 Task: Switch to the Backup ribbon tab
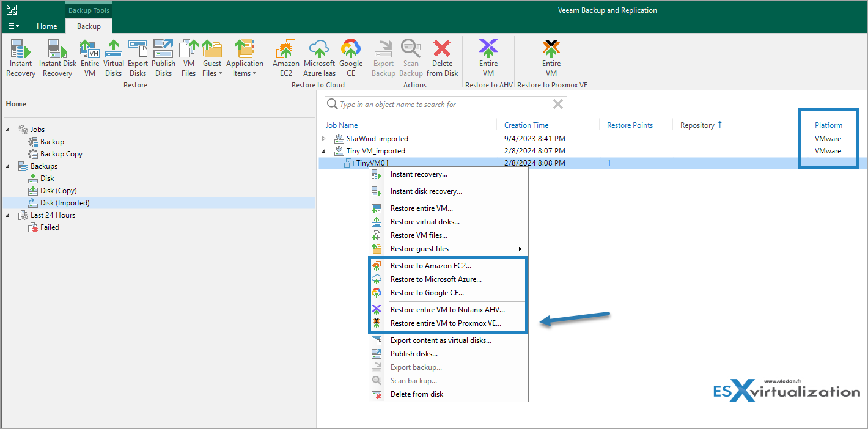pos(89,26)
